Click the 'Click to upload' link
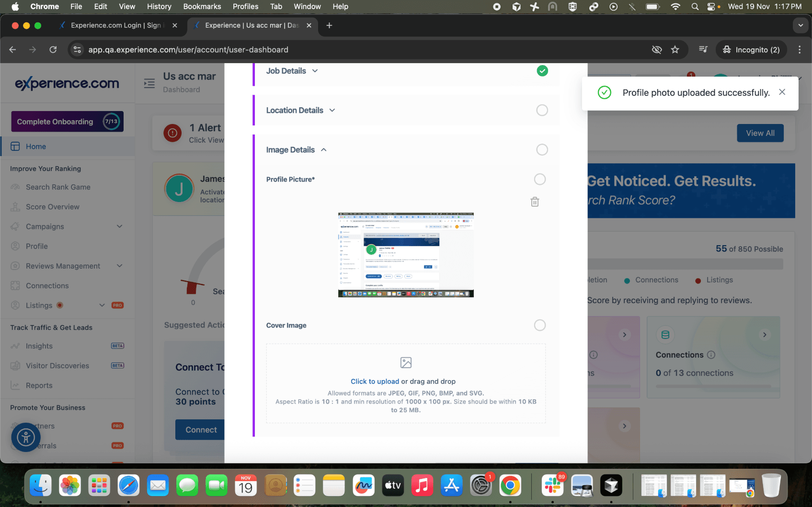812x507 pixels. tap(375, 382)
